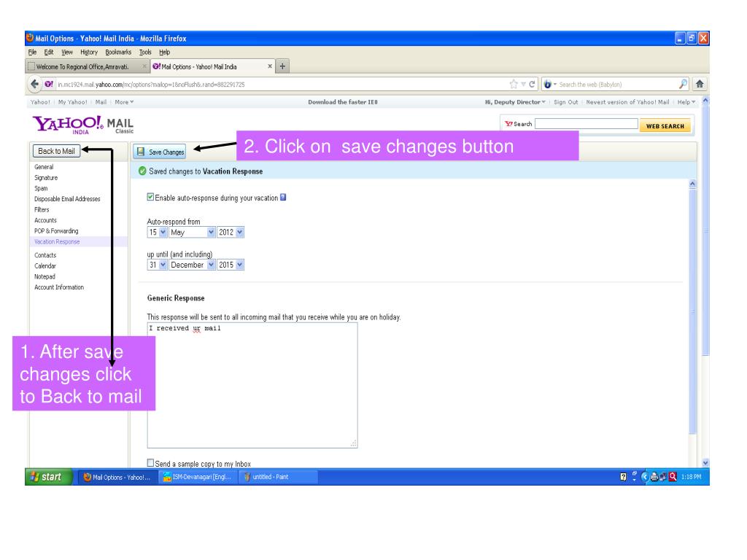Open Account Information in sidebar

coord(59,287)
